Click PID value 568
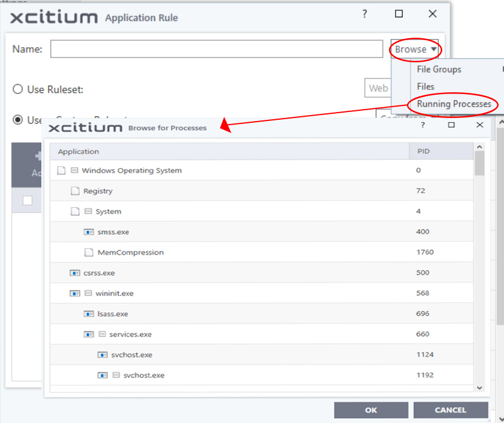This screenshot has height=423, width=504. (422, 293)
